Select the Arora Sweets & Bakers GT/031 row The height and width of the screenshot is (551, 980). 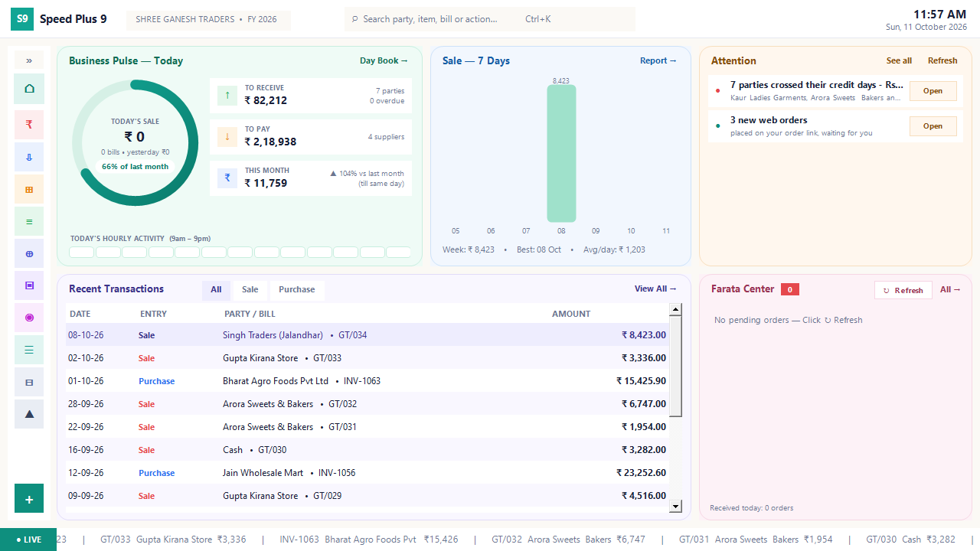[x=367, y=427]
